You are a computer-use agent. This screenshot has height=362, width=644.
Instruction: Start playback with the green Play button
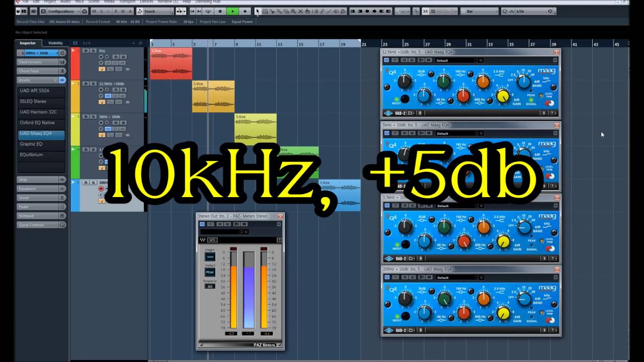pyautogui.click(x=232, y=11)
